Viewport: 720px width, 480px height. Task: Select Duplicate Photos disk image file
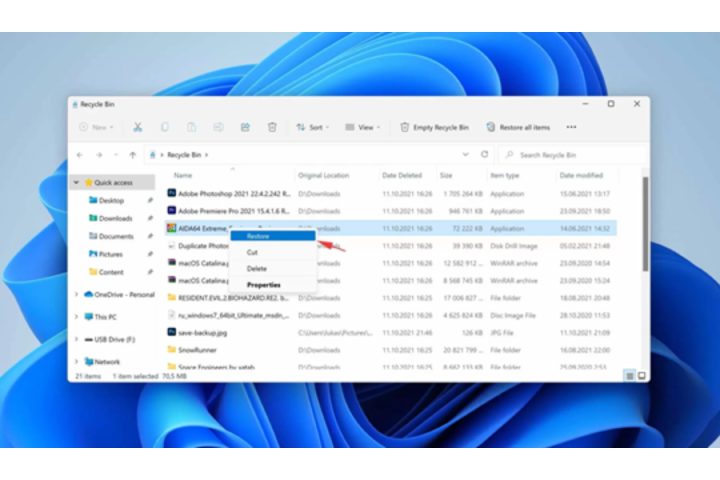pyautogui.click(x=391, y=246)
